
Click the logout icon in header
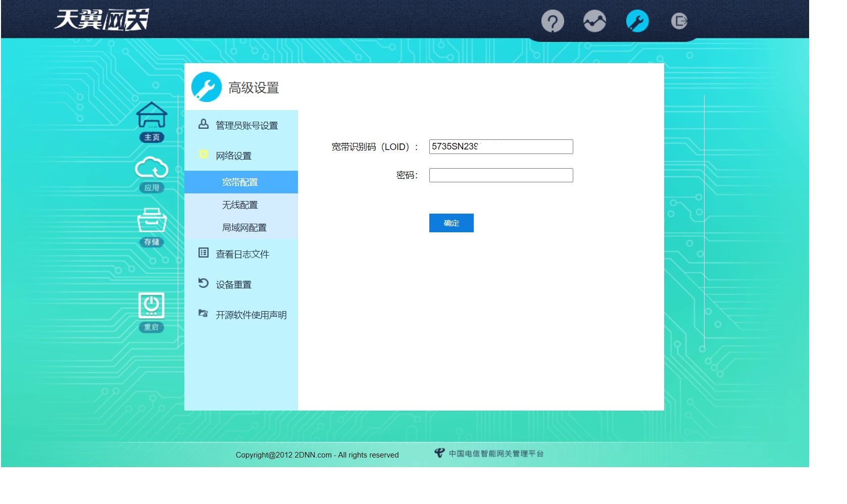(x=679, y=21)
